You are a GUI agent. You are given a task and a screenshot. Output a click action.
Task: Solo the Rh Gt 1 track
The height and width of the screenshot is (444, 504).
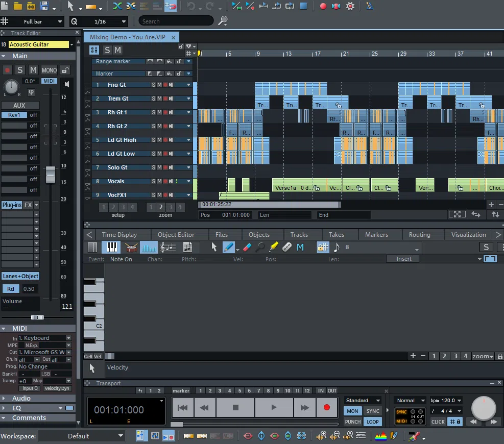coord(153,112)
